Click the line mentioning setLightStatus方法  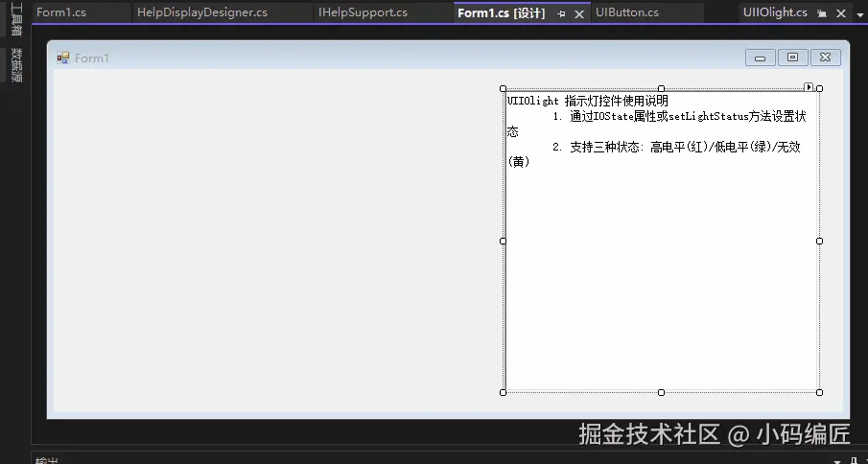[x=679, y=117]
